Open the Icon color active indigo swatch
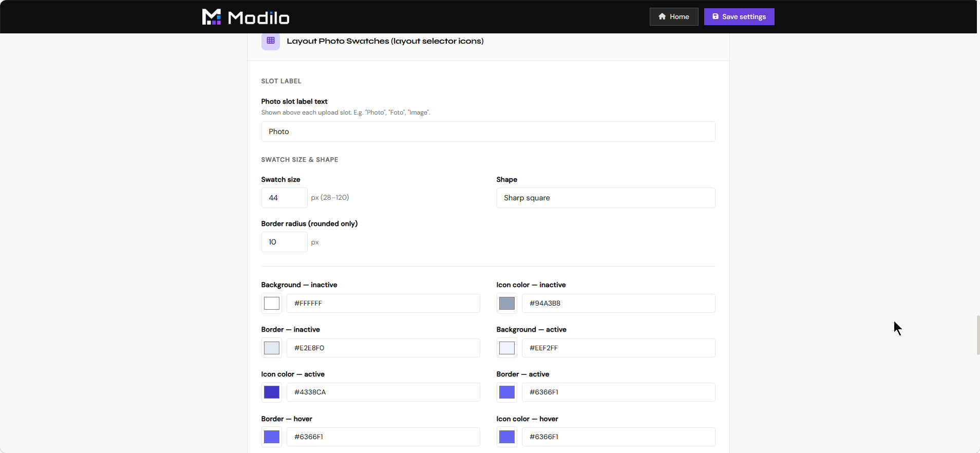 [x=272, y=392]
